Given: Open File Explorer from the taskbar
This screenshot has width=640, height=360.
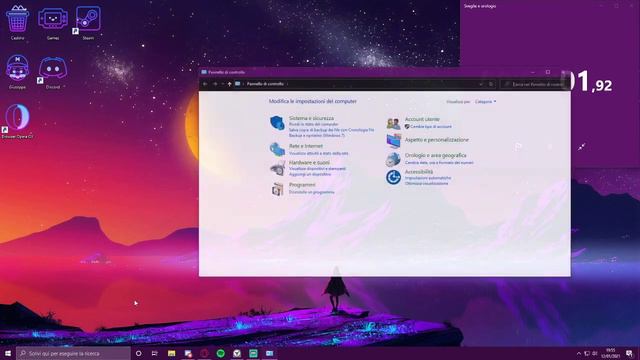Looking at the screenshot, I should tap(171, 353).
